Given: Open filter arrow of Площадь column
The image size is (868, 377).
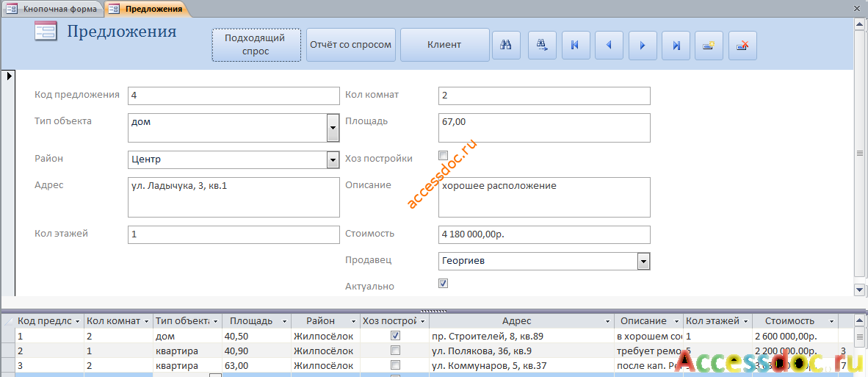Looking at the screenshot, I should 284,321.
